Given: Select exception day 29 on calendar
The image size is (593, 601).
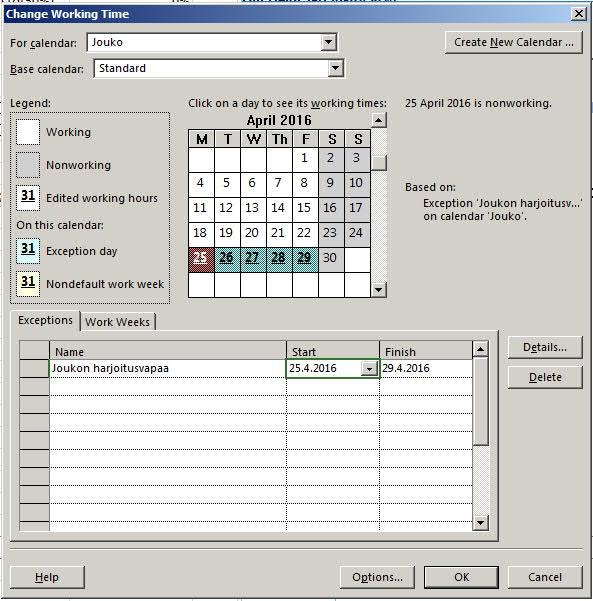Looking at the screenshot, I should click(305, 259).
